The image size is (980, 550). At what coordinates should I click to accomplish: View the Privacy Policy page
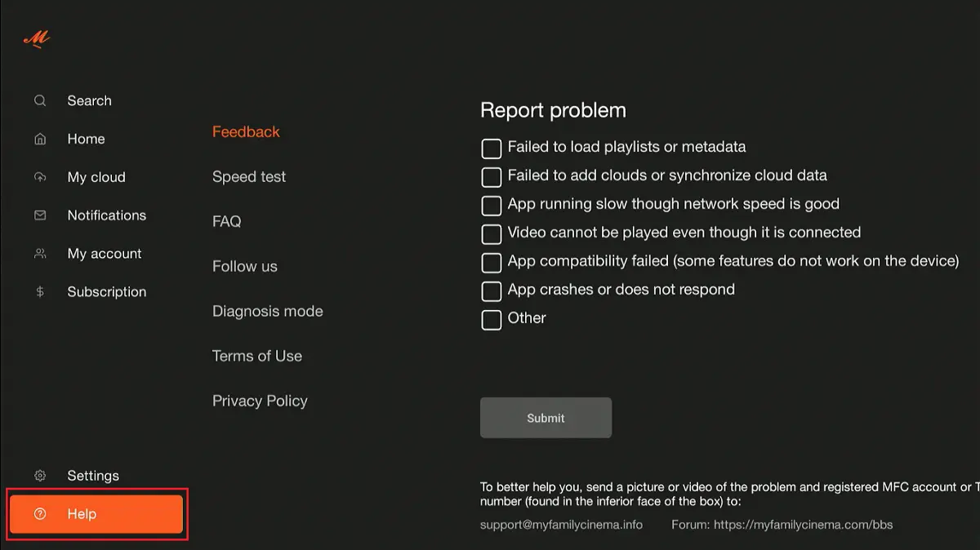[260, 401]
